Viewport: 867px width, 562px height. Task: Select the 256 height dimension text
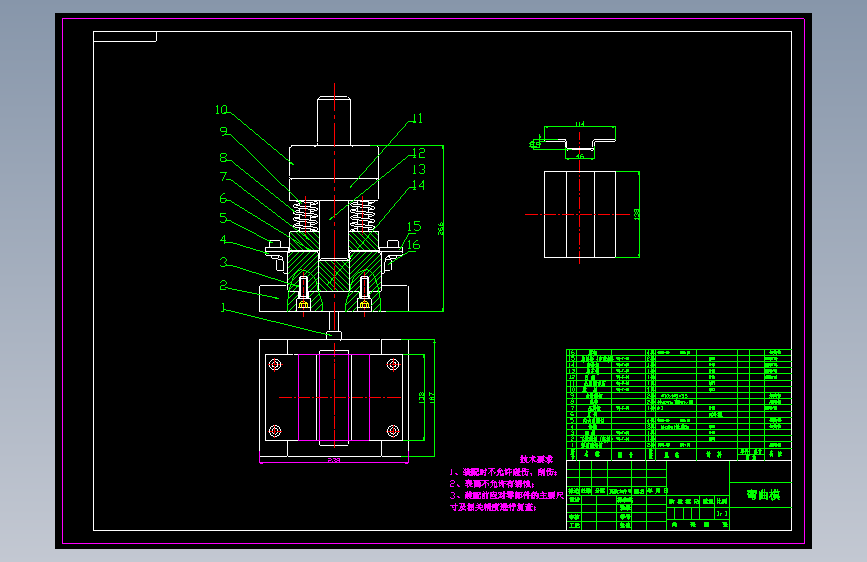coord(440,229)
